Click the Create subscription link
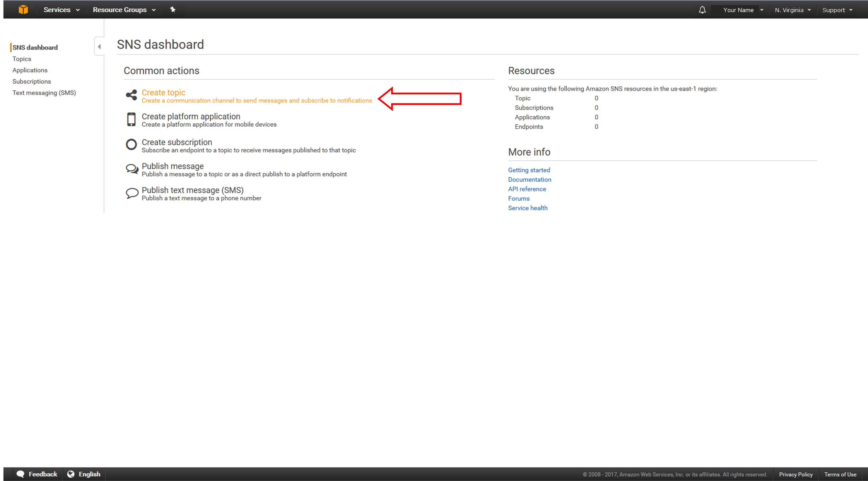Image resolution: width=868 pixels, height=481 pixels. pyautogui.click(x=177, y=142)
